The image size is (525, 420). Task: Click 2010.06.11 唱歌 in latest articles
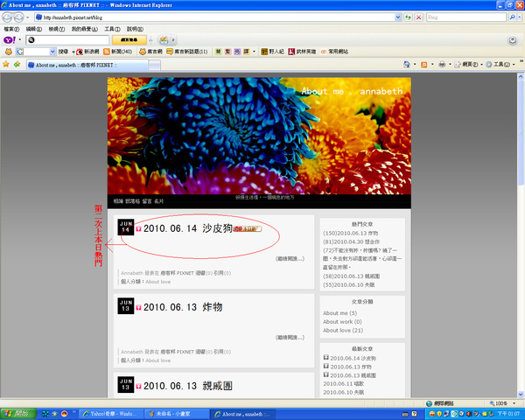[x=343, y=383]
